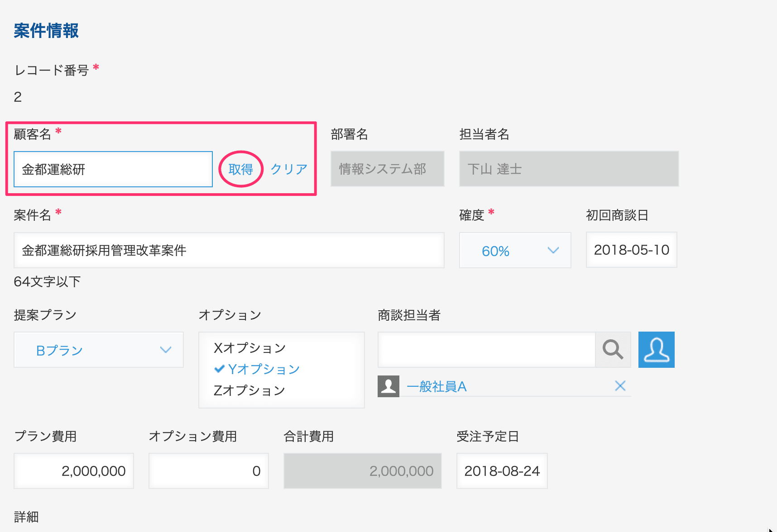Focus the 顧客名 input with 金都運総研
The width and height of the screenshot is (777, 532).
113,169
